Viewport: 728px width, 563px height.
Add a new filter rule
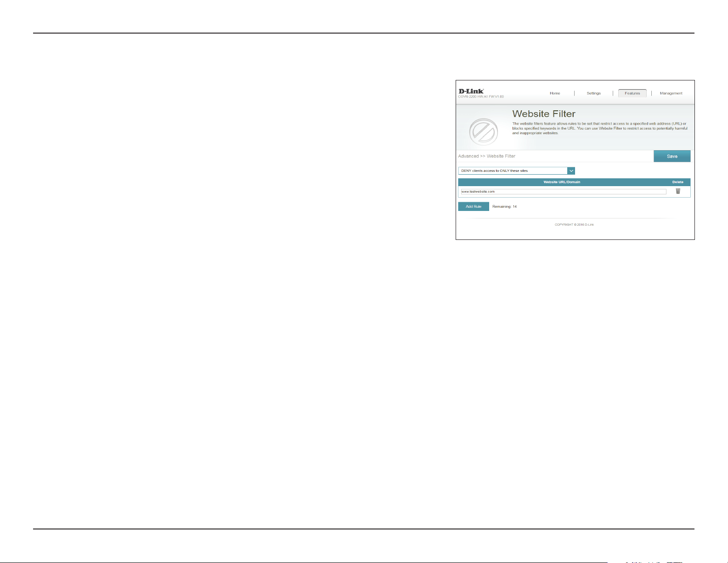[x=474, y=206]
